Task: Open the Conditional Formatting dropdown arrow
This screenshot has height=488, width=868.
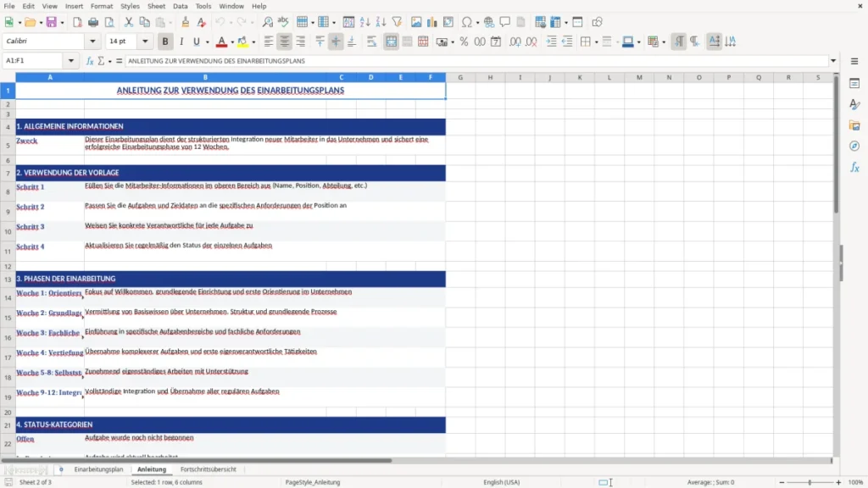Action: [664, 42]
